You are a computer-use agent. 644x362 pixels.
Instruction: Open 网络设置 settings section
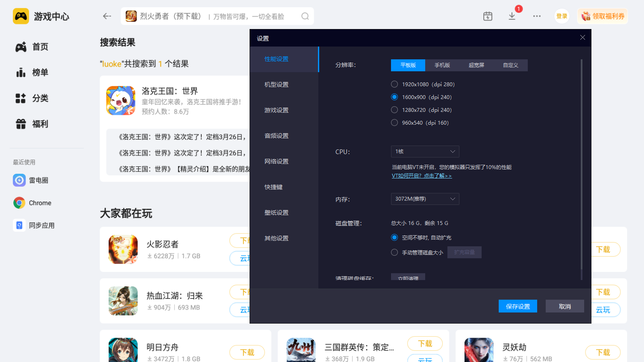point(284,162)
